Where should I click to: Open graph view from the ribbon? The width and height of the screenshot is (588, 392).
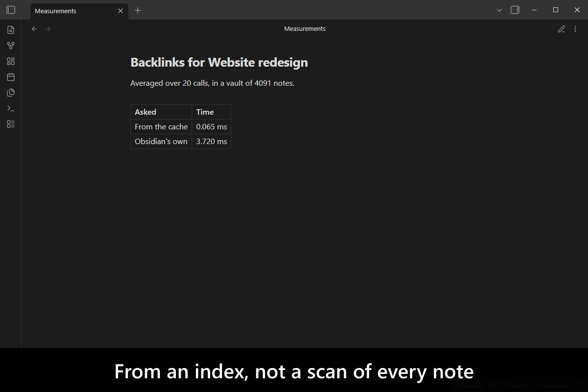tap(11, 46)
